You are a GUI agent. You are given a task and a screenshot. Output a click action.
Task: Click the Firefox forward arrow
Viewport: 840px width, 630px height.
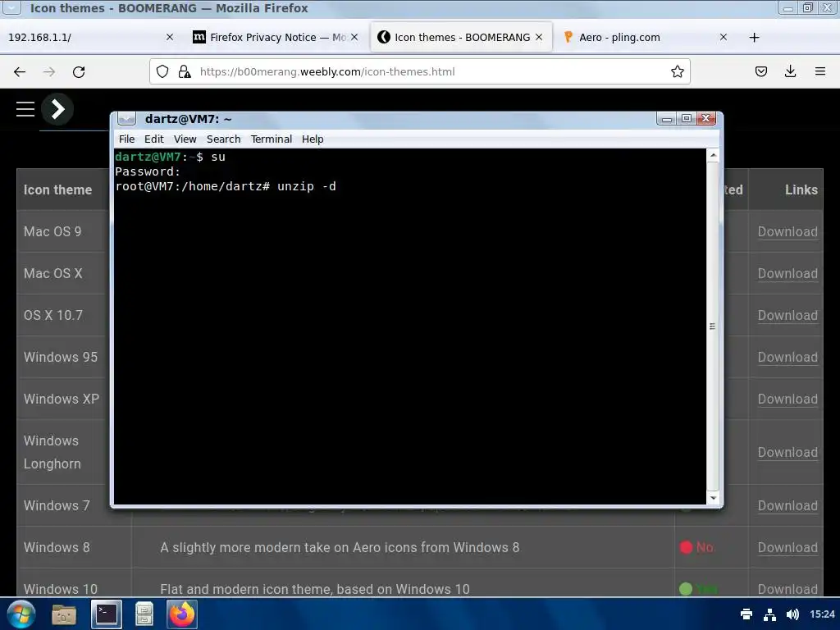click(x=49, y=72)
